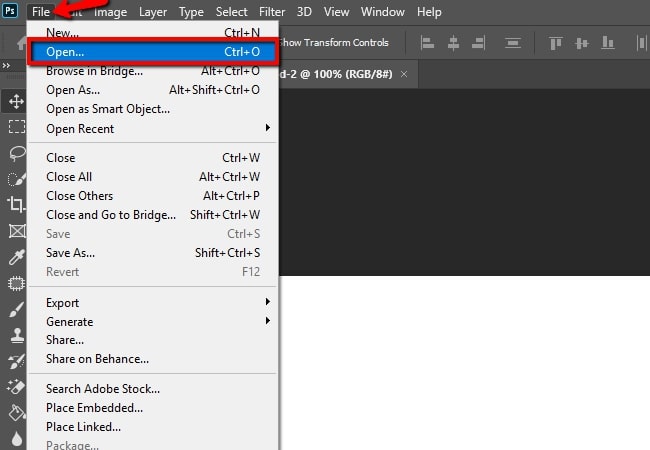Click Align top edges icon

[x=555, y=43]
